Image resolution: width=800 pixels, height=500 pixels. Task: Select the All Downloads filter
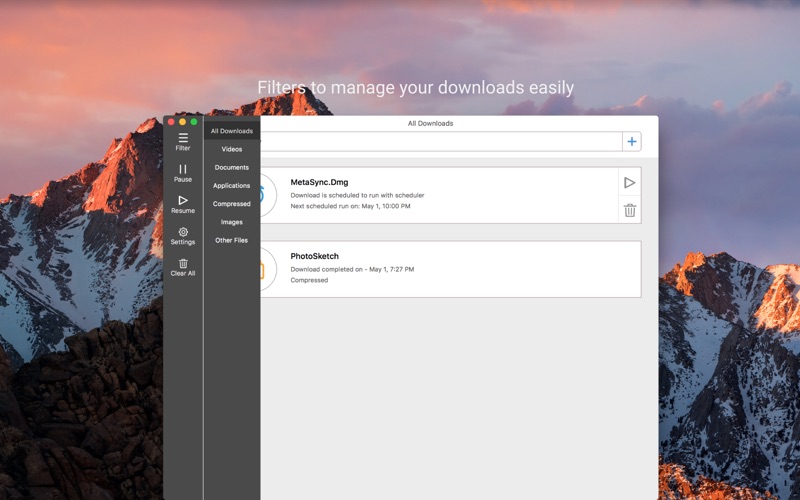[x=231, y=131]
